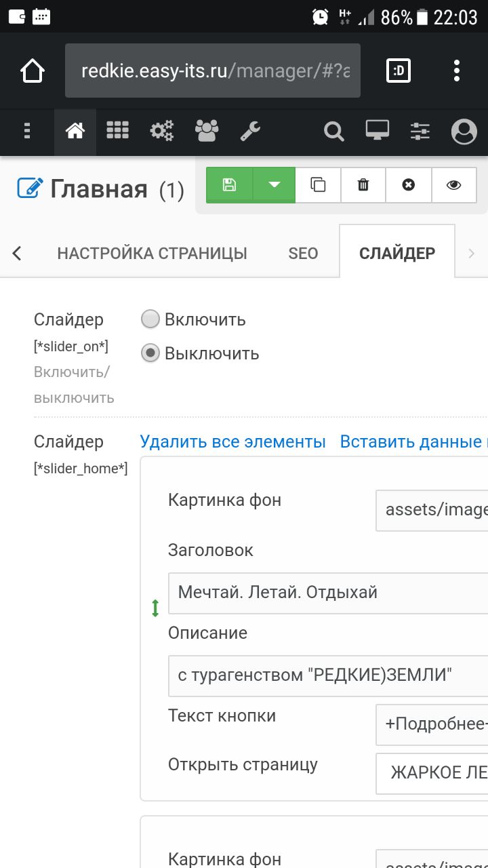This screenshot has height=868, width=488.
Task: Duplicate the page with copy icon
Action: click(x=318, y=185)
